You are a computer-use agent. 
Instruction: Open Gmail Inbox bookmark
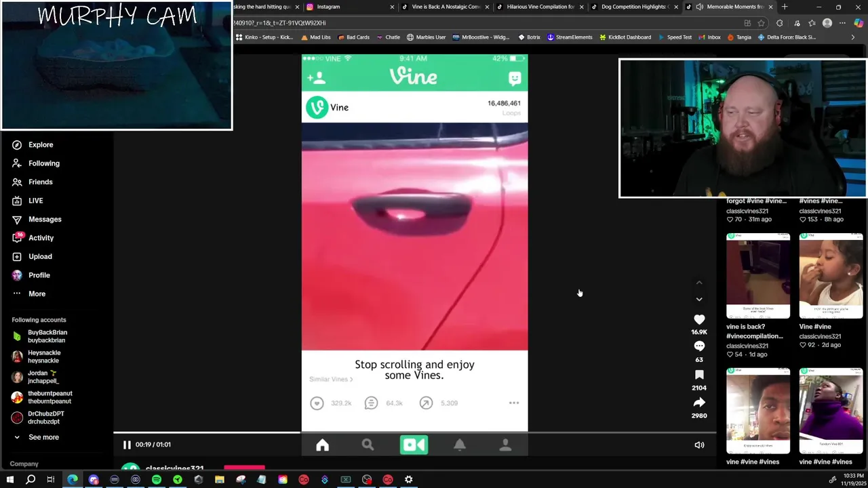(709, 37)
